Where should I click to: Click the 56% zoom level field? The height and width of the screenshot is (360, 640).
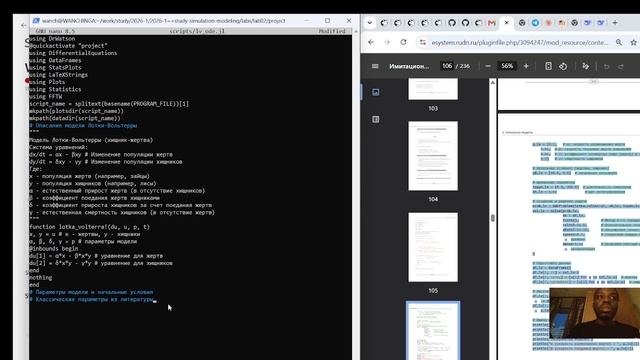coord(507,66)
